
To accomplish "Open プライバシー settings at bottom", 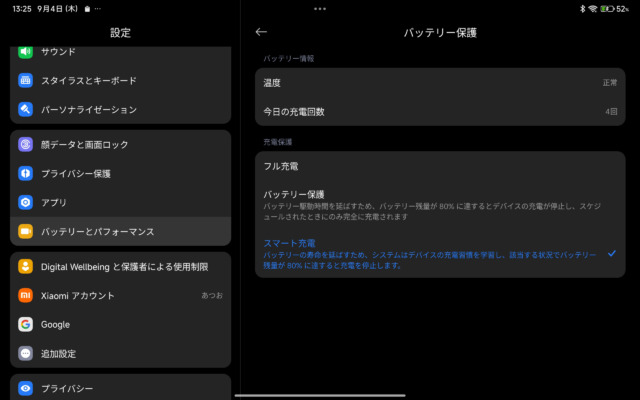I will click(x=120, y=388).
